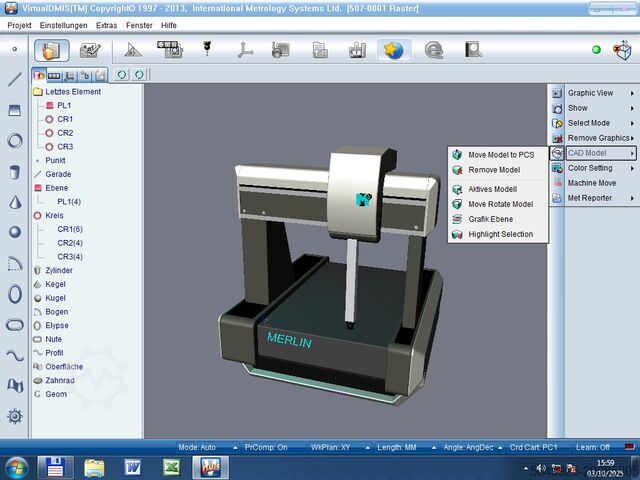Expand the Color Setting submenu
Screen dimensions: 640x480
pos(600,168)
